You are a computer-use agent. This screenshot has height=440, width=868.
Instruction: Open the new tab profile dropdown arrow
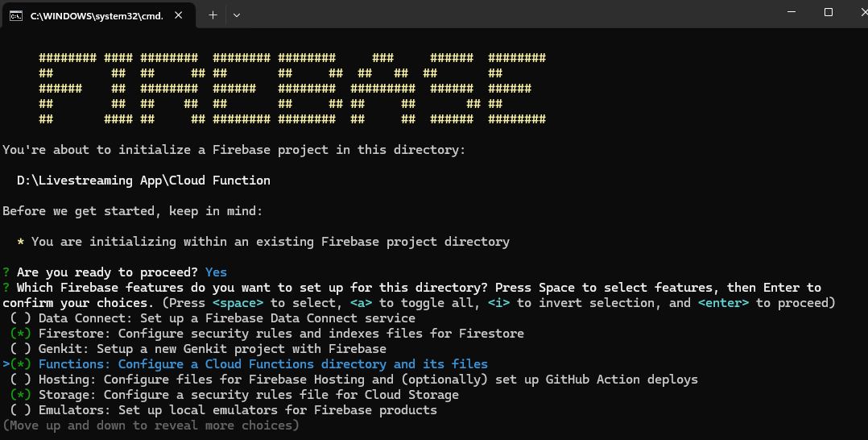pyautogui.click(x=237, y=15)
